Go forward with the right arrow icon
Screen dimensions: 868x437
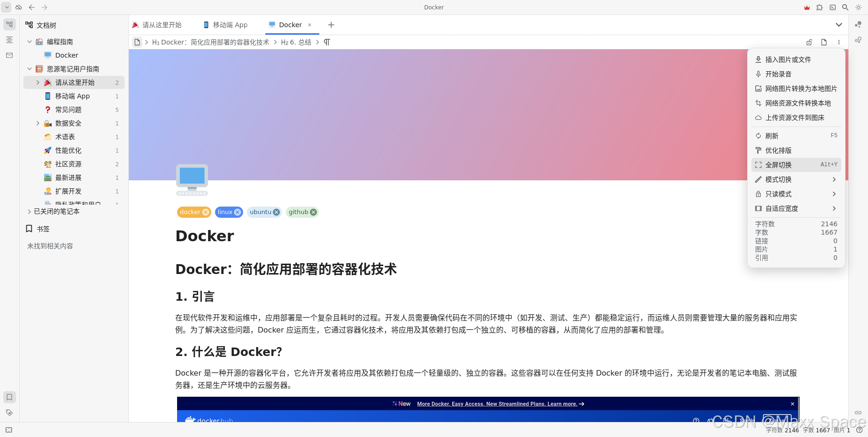pyautogui.click(x=45, y=7)
